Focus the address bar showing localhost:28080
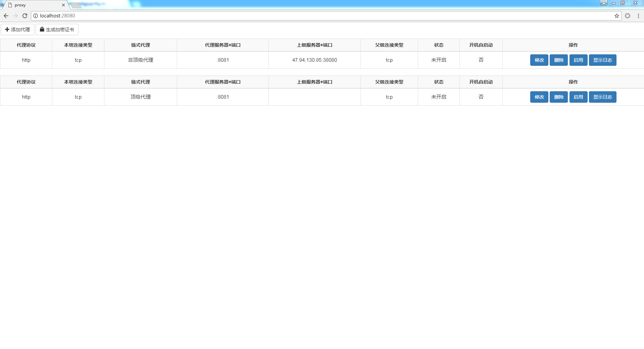The height and width of the screenshot is (349, 644). pyautogui.click(x=326, y=16)
